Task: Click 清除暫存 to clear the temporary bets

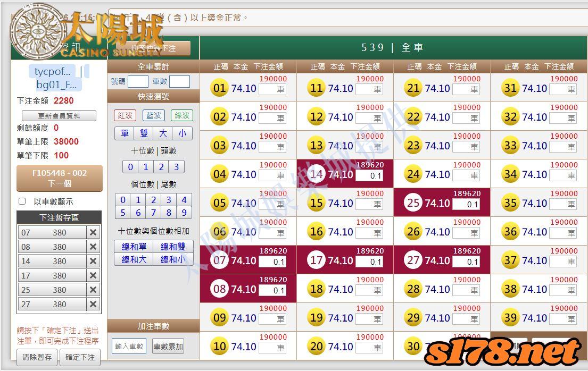Action: [37, 357]
